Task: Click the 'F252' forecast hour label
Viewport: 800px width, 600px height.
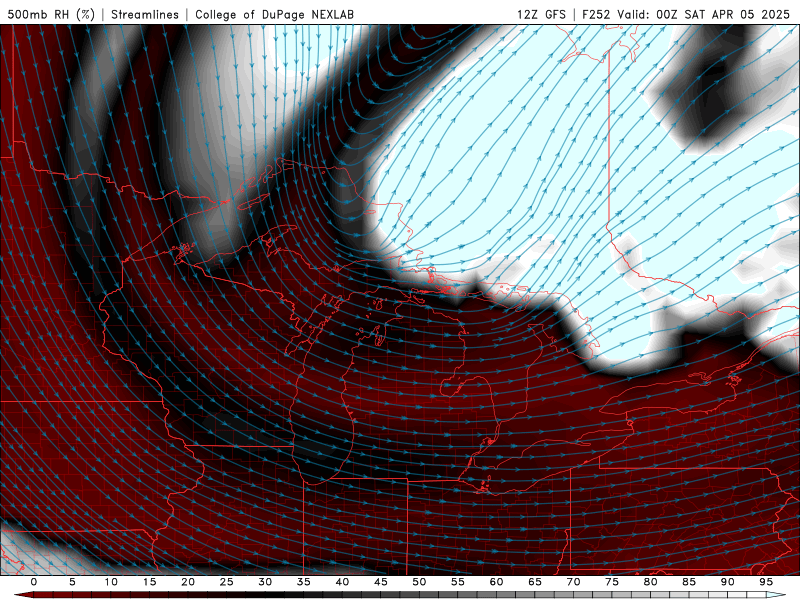Action: (x=596, y=14)
